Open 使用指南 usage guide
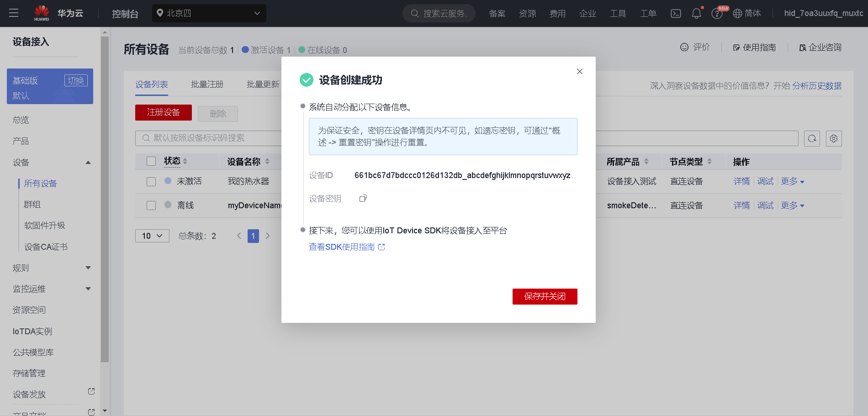The height and width of the screenshot is (416, 868). [754, 47]
